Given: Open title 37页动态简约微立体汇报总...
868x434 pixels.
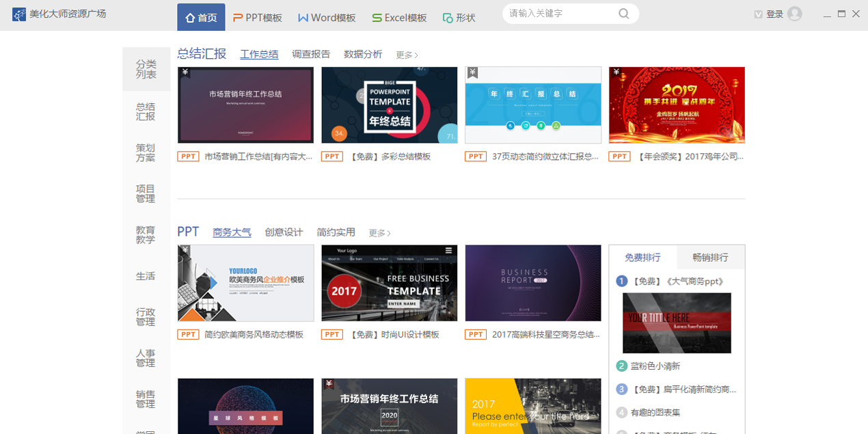Looking at the screenshot, I should 545,157.
